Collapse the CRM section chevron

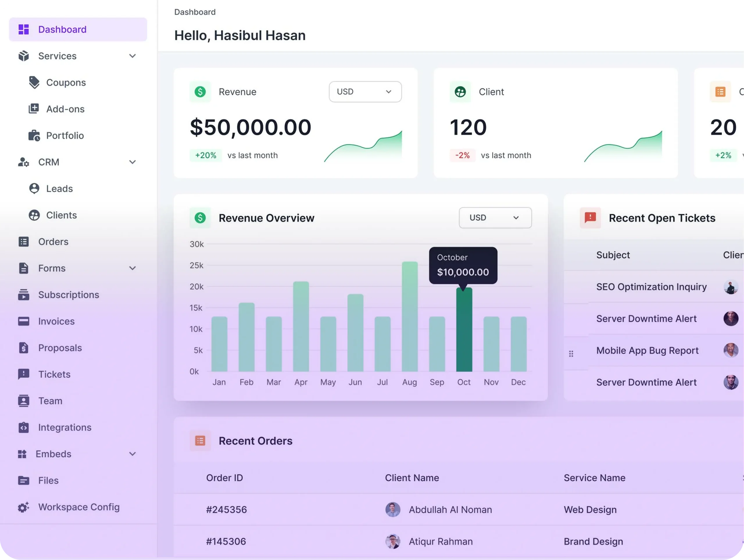coord(133,162)
